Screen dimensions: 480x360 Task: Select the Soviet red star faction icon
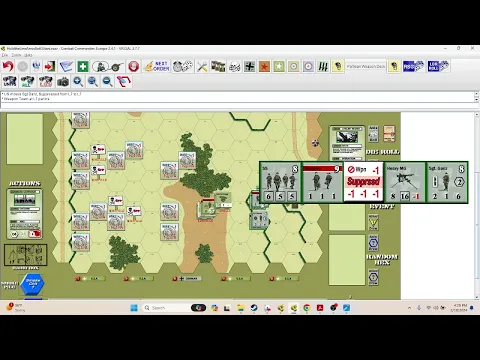(x=264, y=66)
